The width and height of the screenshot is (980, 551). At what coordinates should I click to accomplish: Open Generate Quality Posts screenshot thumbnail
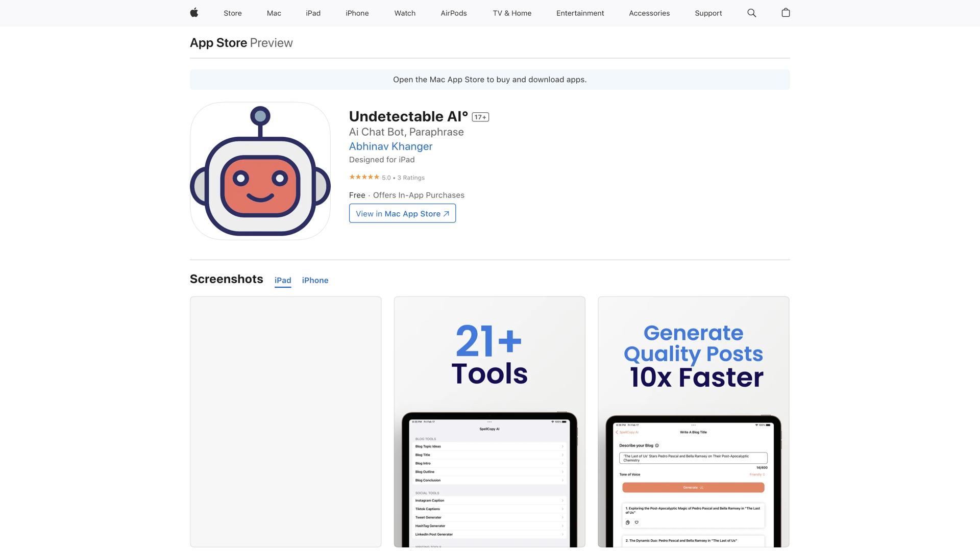pyautogui.click(x=693, y=421)
